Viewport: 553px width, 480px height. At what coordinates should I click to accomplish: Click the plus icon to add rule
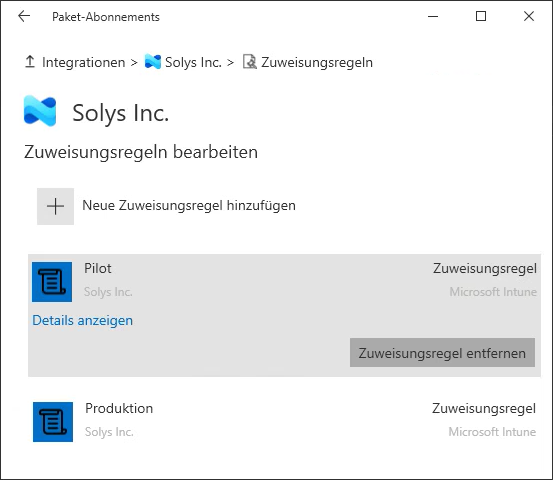55,206
